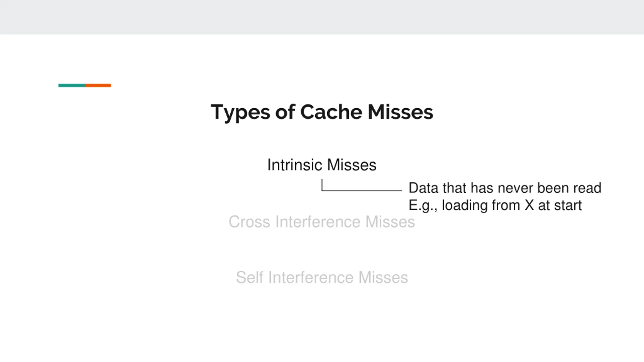644x362 pixels.
Task: Click the faded "Cross Interference Misses" text
Action: tap(322, 222)
